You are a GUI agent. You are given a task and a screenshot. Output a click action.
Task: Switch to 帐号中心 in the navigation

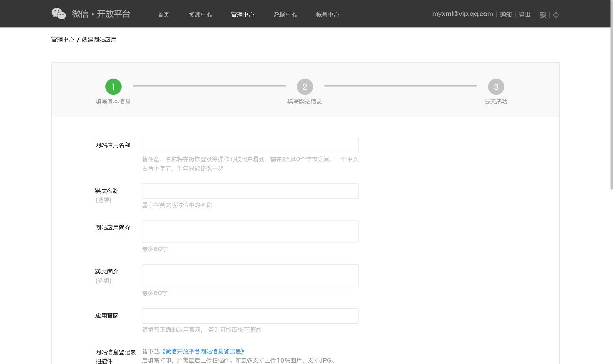tap(328, 15)
